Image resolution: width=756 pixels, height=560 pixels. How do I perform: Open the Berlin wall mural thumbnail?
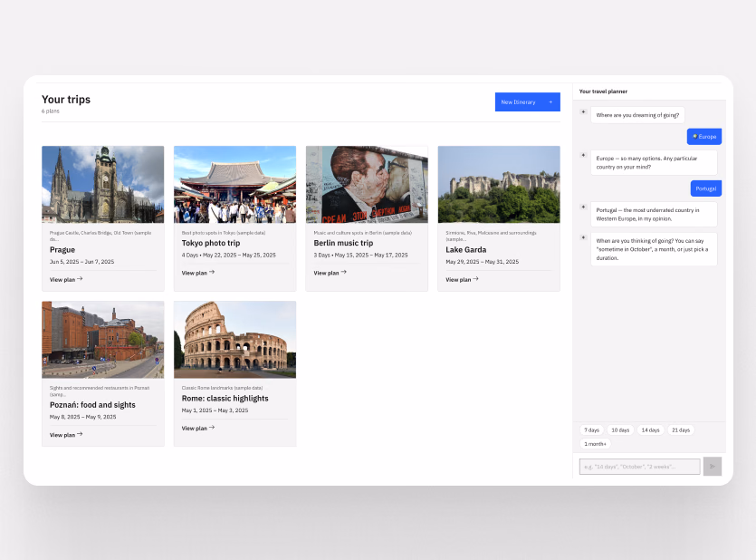367,184
